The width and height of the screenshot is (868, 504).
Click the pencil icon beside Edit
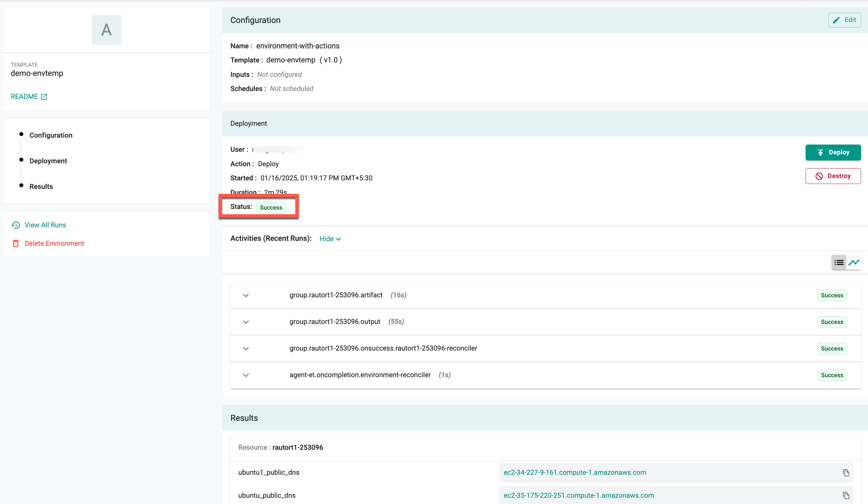click(x=836, y=20)
